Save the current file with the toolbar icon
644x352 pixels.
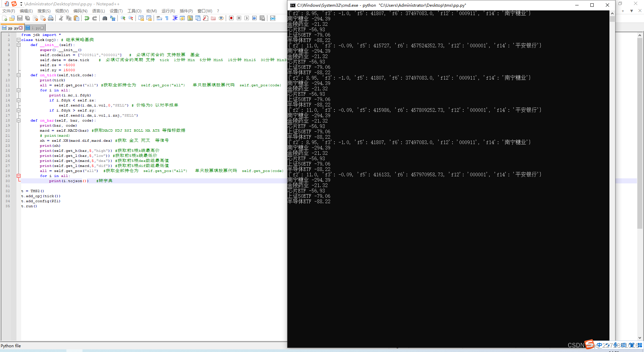[x=20, y=18]
